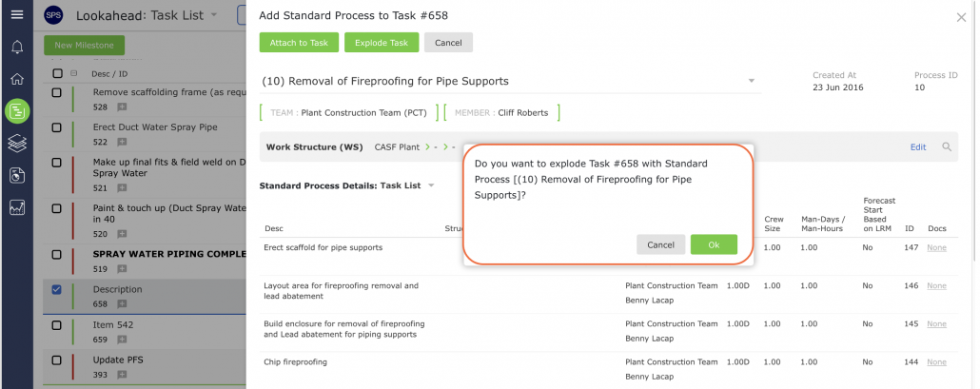Select the green task list sidebar icon
The width and height of the screenshot is (980, 389).
click(17, 111)
